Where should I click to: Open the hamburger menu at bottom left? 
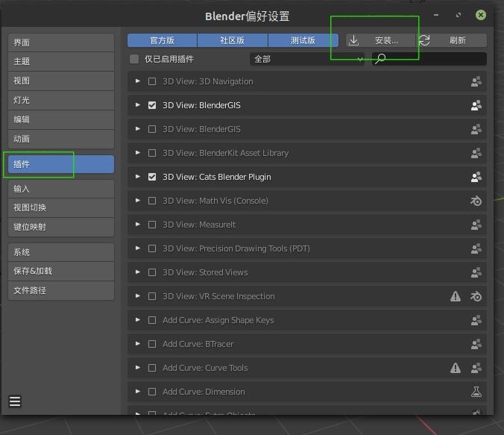point(15,401)
